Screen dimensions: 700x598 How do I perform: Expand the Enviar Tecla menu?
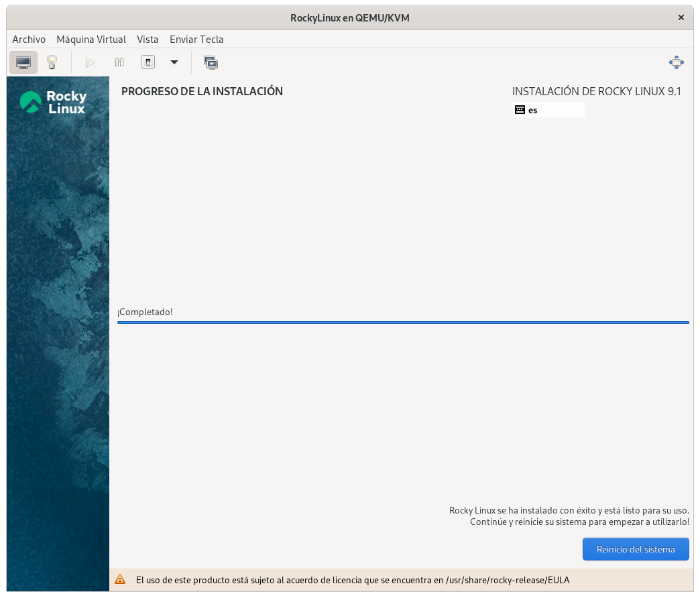click(196, 40)
